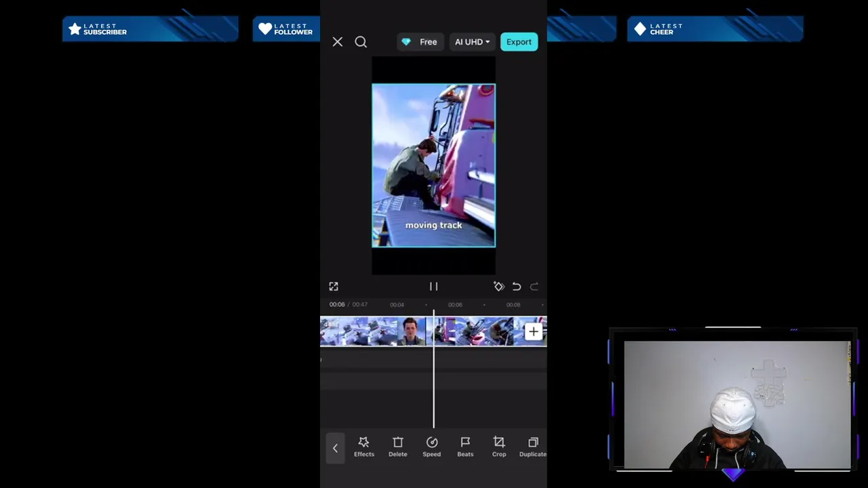Open the Effects tool
The height and width of the screenshot is (488, 868).
363,447
